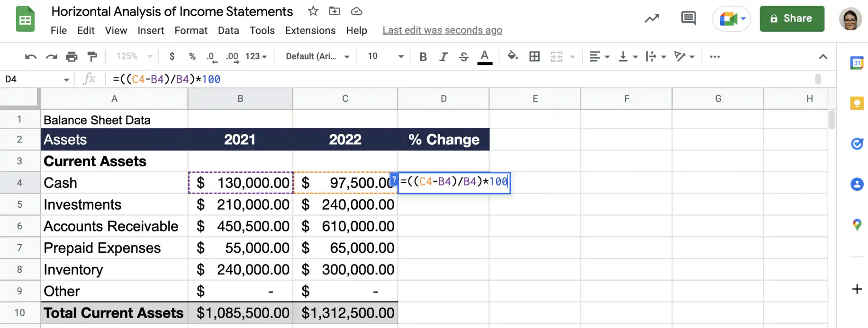
Task: Open the text color picker
Action: (x=484, y=57)
